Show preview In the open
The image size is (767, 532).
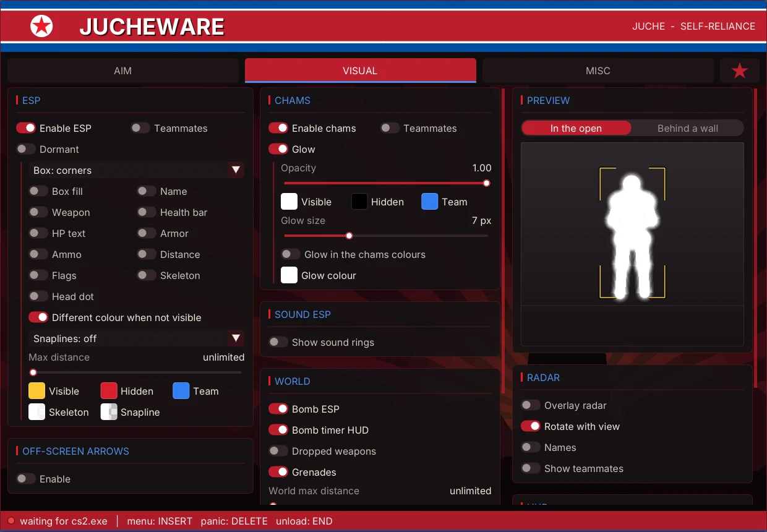tap(576, 128)
